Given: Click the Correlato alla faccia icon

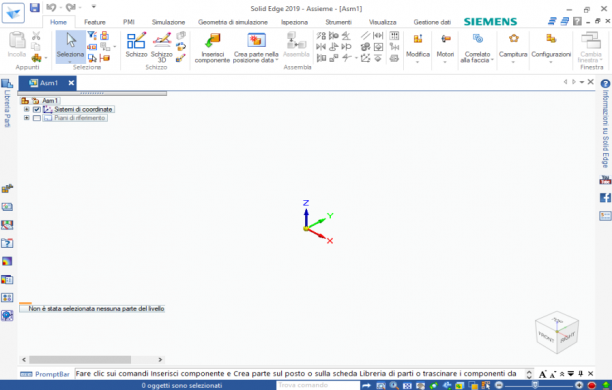Looking at the screenshot, I should coord(477,39).
